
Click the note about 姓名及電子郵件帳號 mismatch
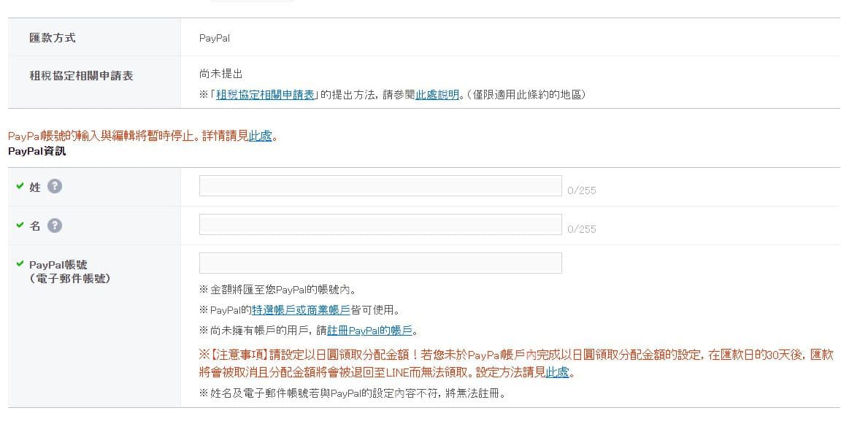[353, 393]
